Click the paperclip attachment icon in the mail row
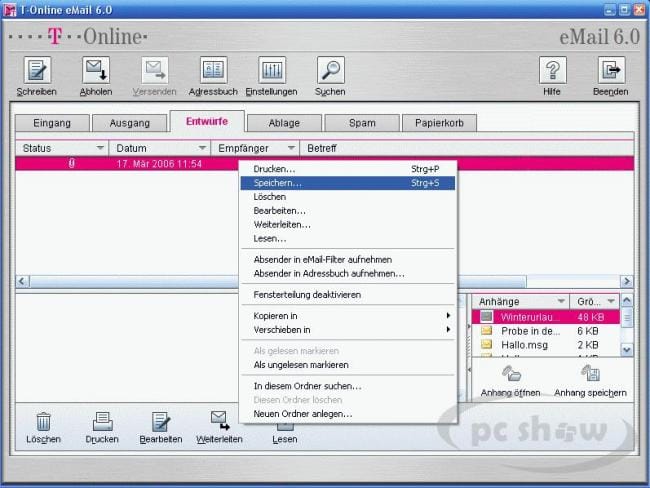Viewport: 650px width, 488px height. (x=71, y=163)
